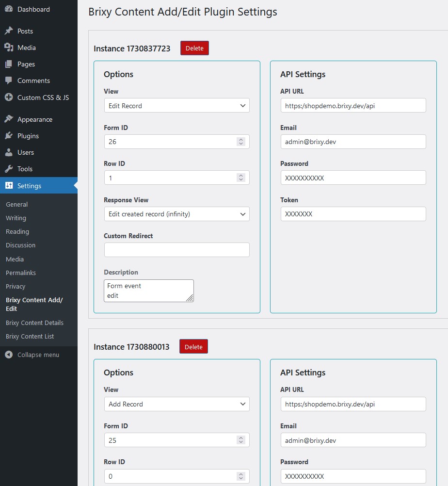Decrease Form ID 26 with down arrow
The image size is (448, 486).
(x=241, y=144)
